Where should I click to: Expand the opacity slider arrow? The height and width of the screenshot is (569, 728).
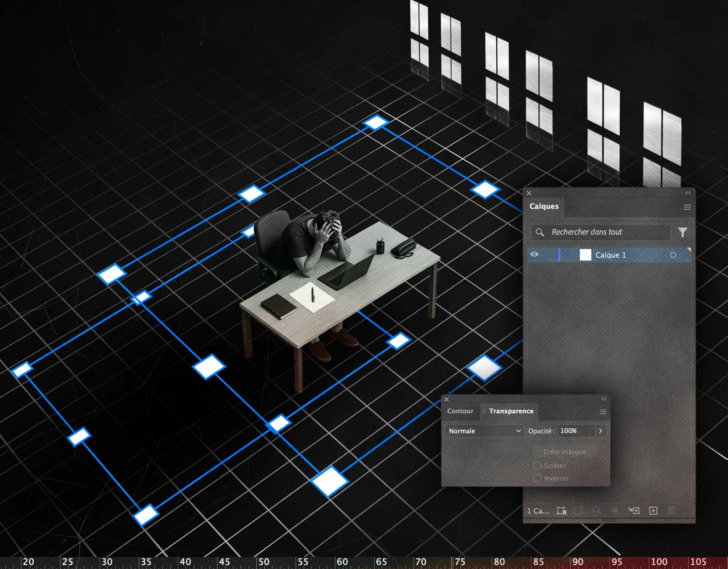pos(600,430)
